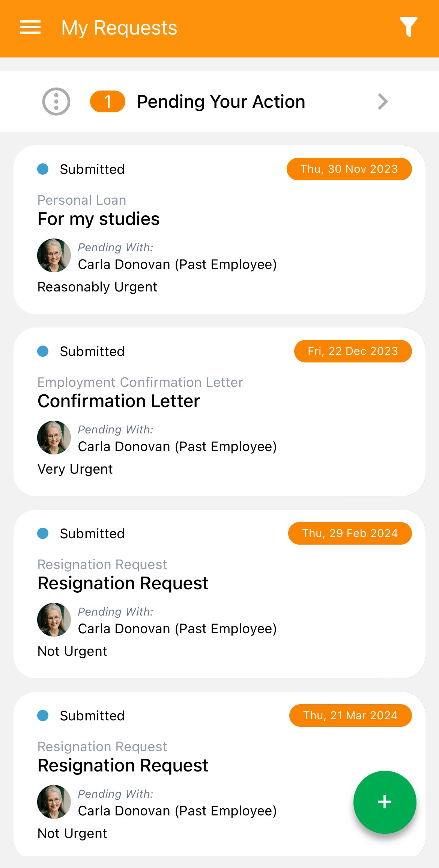The height and width of the screenshot is (868, 439).
Task: Open the hamburger navigation menu
Action: point(30,27)
